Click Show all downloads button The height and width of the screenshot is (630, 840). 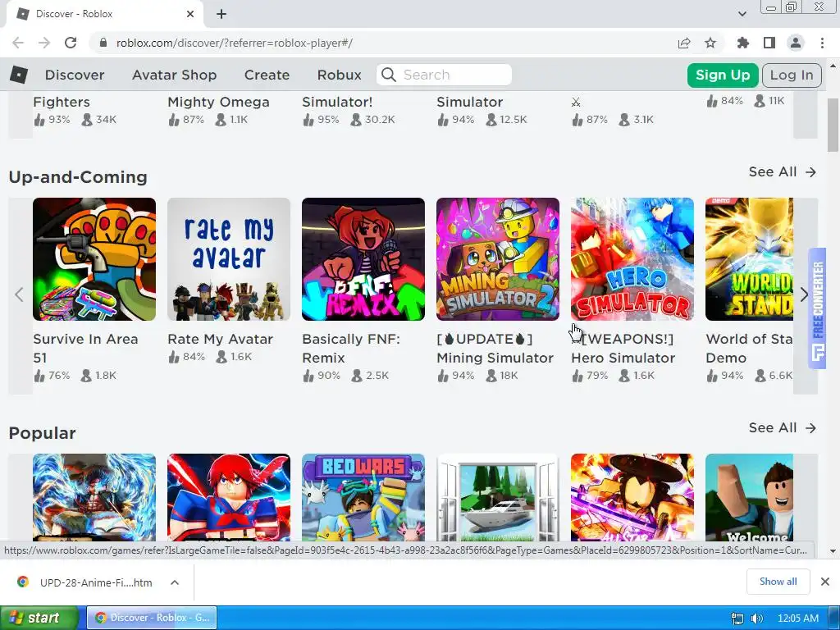click(778, 582)
